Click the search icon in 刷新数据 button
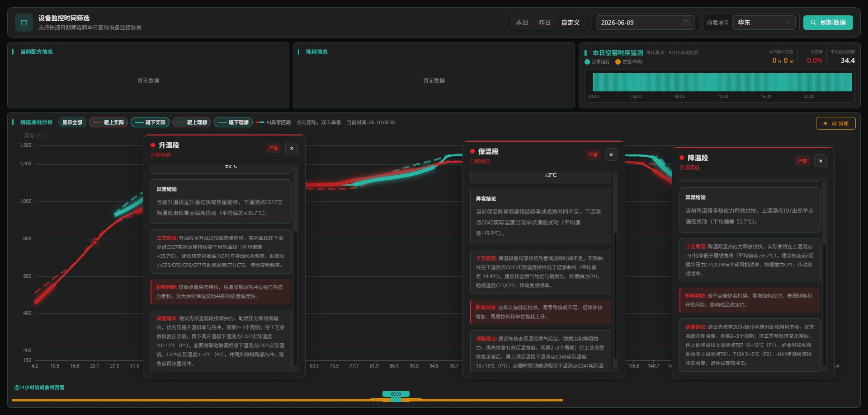The width and height of the screenshot is (868, 415). (x=813, y=23)
